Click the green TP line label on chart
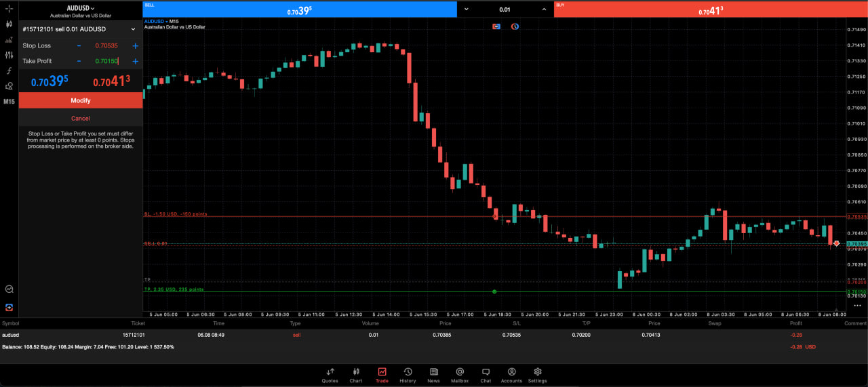The height and width of the screenshot is (387, 868). point(174,289)
